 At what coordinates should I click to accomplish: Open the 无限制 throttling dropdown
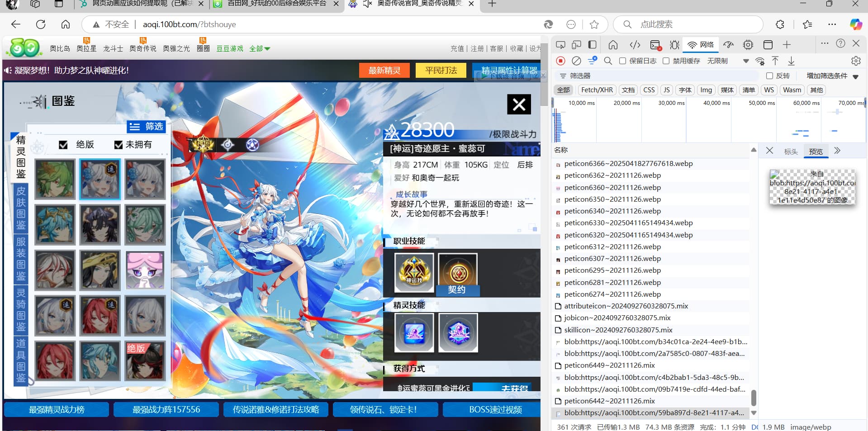[x=727, y=61]
